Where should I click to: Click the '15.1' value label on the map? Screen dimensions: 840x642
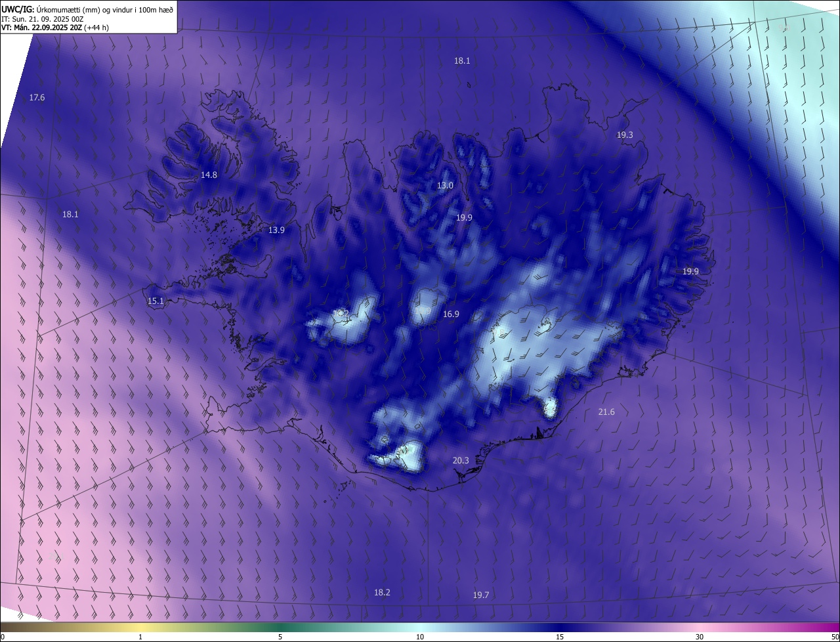click(x=156, y=301)
